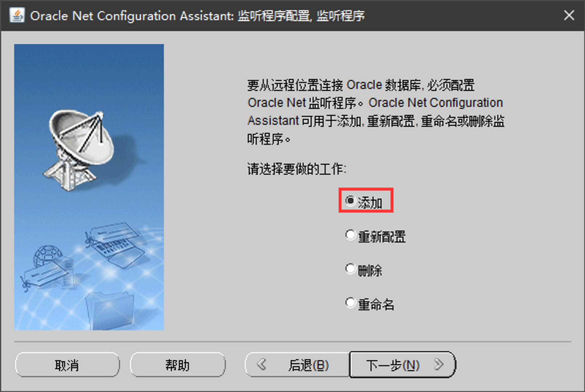Close the Oracle Net Configuration Assistant window
585x392 pixels.
tap(569, 15)
